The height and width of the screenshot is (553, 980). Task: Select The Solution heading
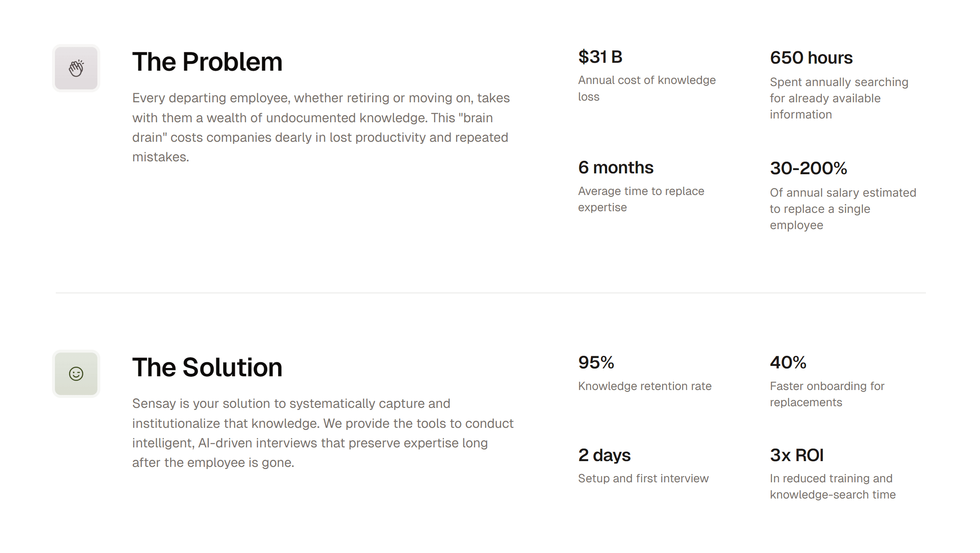pyautogui.click(x=207, y=368)
